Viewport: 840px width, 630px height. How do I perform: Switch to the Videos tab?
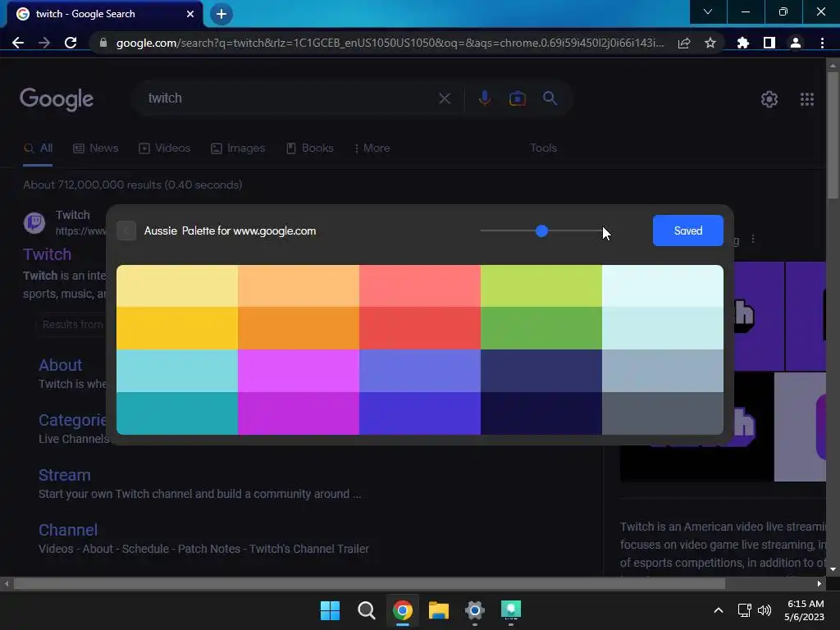(164, 148)
